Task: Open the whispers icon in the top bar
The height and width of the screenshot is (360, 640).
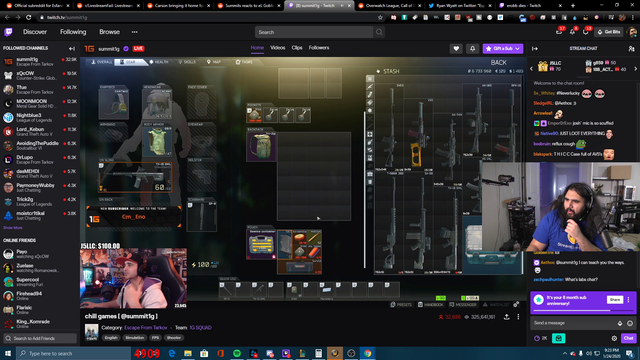Action: click(586, 32)
